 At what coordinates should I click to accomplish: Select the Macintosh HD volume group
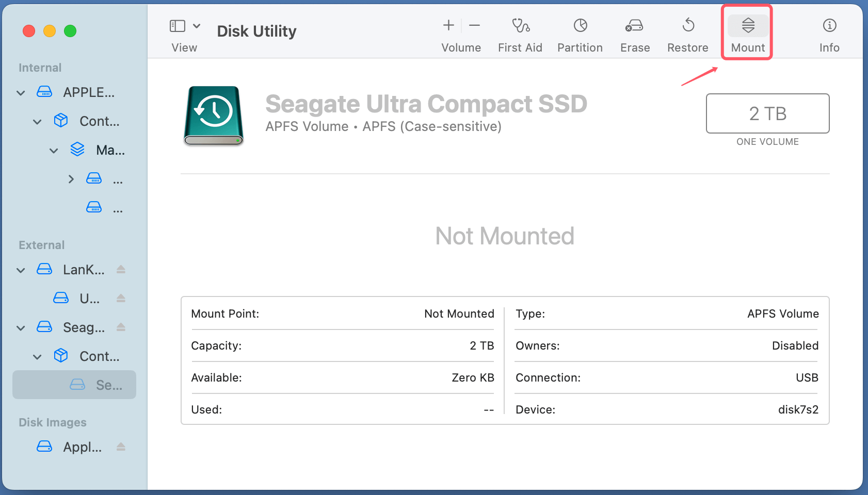109,150
